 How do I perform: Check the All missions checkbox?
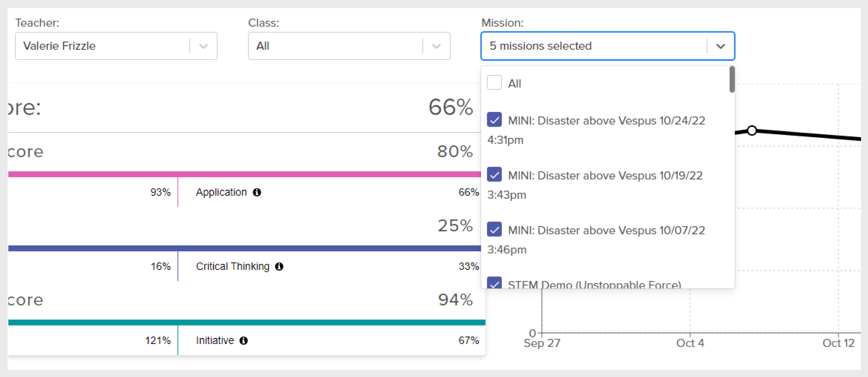(494, 83)
